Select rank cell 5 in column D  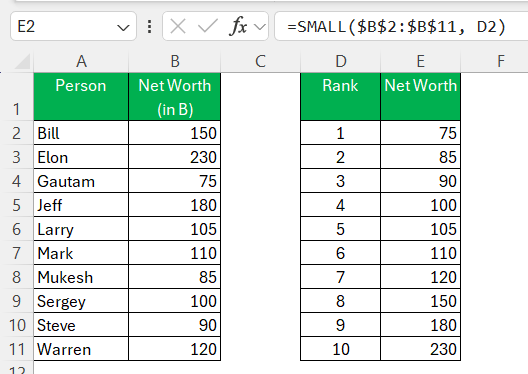tap(340, 229)
